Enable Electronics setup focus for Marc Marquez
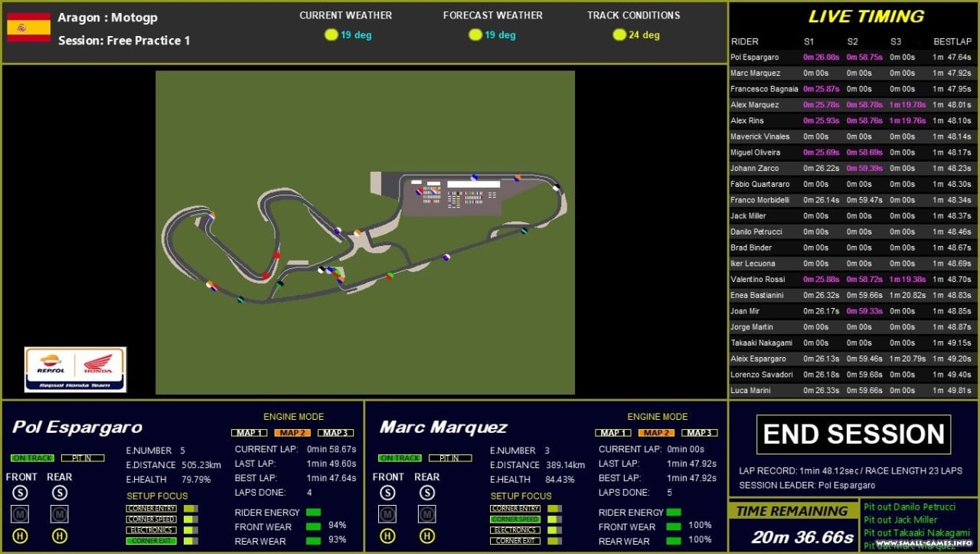The height and width of the screenshot is (554, 980). point(515,530)
